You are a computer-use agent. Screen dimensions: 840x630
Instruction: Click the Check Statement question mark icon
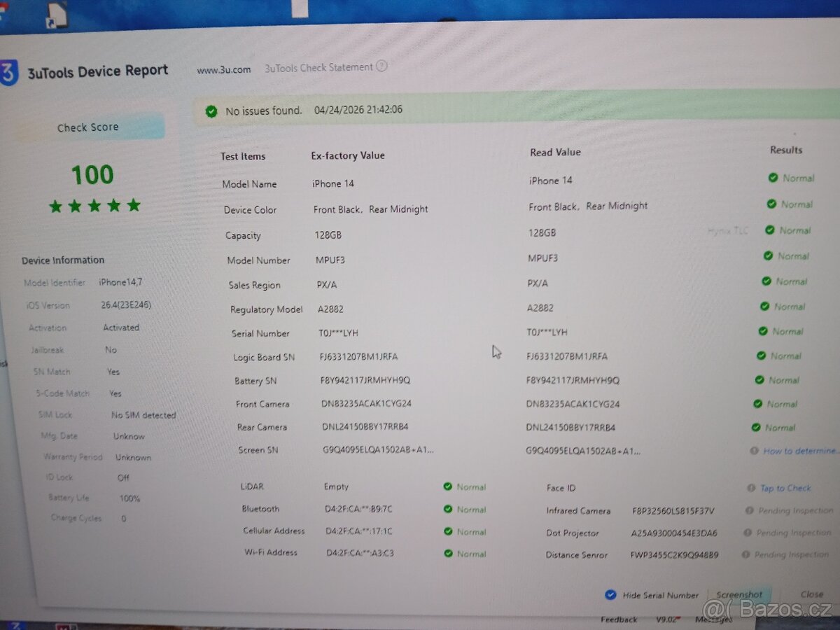click(381, 66)
